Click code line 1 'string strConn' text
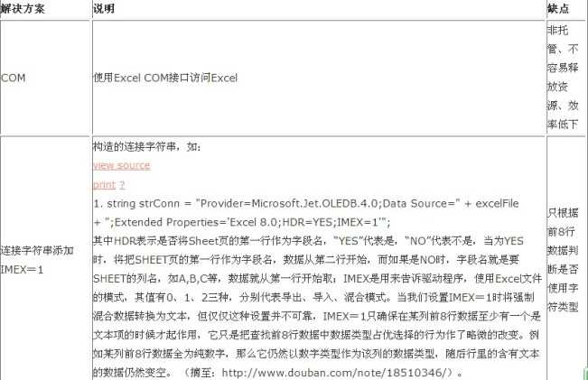588x380 pixels. pos(306,203)
